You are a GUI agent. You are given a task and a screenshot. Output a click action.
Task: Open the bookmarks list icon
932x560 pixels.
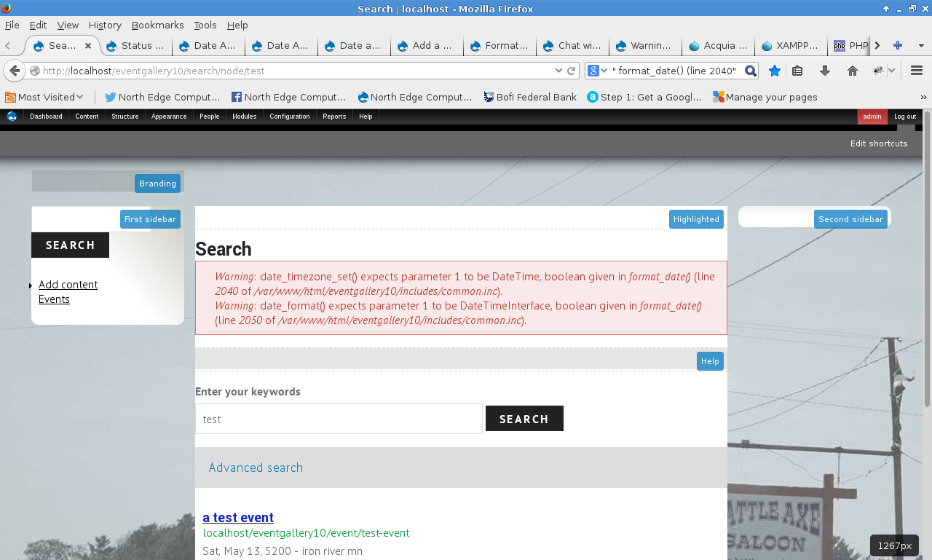pos(797,71)
